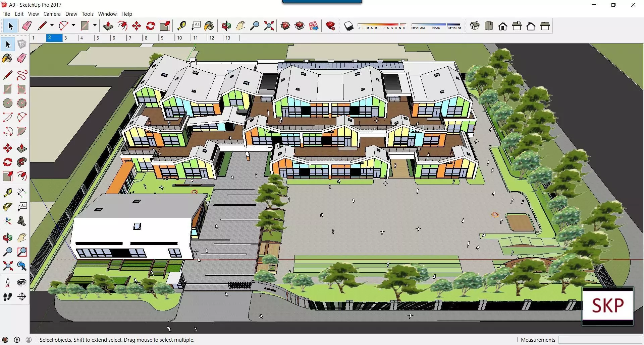Pick the Protractor tool

(8, 207)
